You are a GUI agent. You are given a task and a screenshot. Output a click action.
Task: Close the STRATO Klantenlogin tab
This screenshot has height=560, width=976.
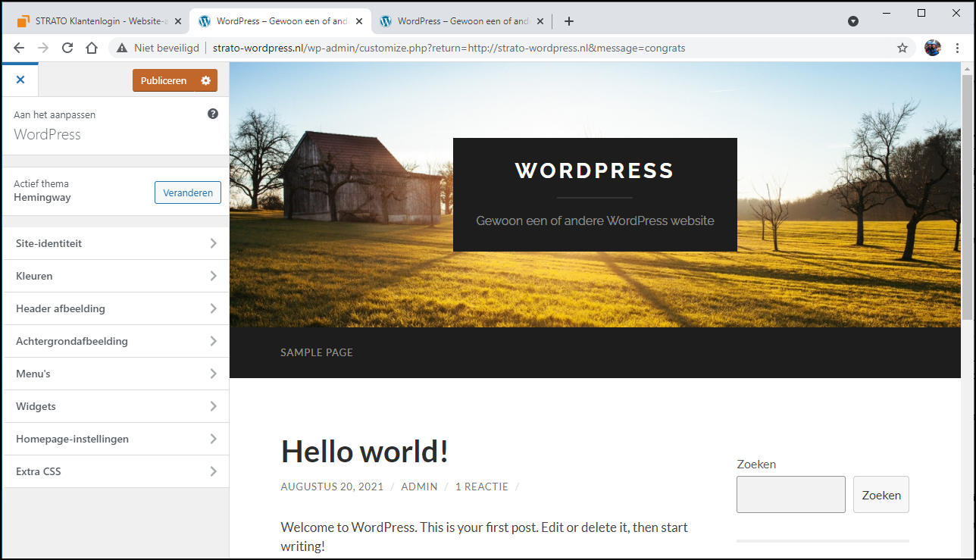(178, 21)
